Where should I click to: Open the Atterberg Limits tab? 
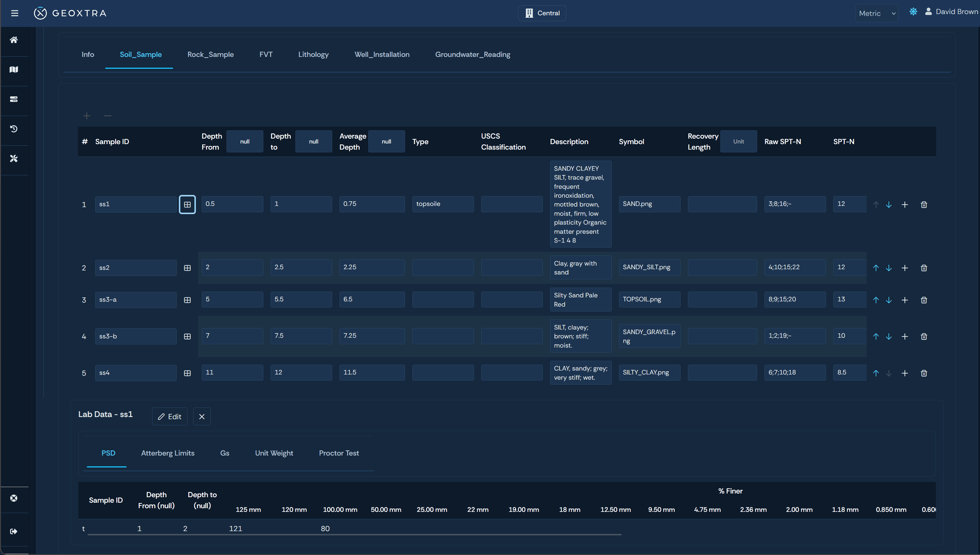(168, 453)
